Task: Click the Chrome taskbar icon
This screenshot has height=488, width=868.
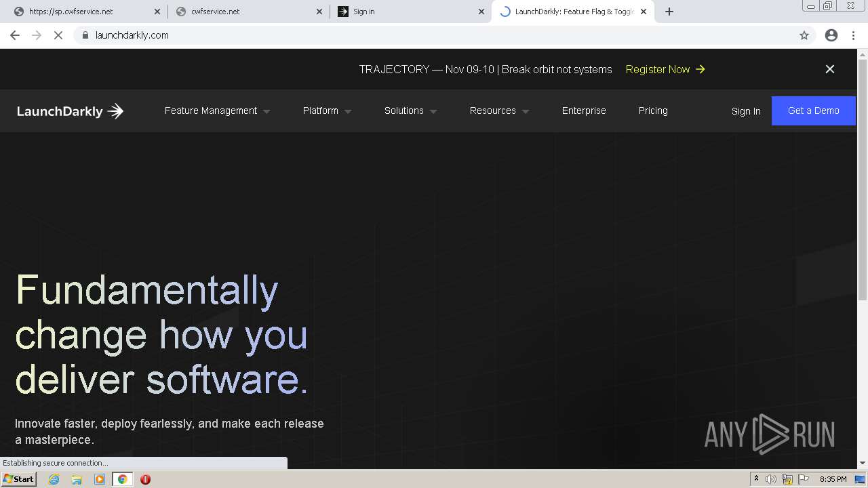Action: click(x=123, y=479)
